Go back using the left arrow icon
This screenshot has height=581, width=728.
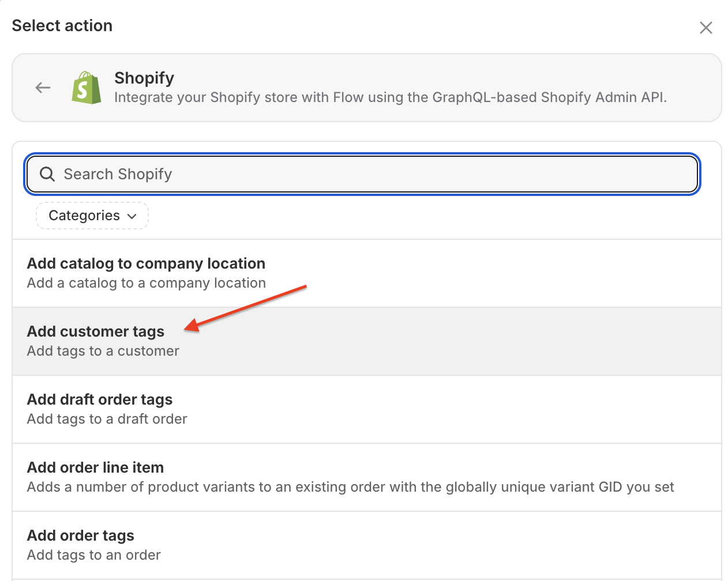43,88
